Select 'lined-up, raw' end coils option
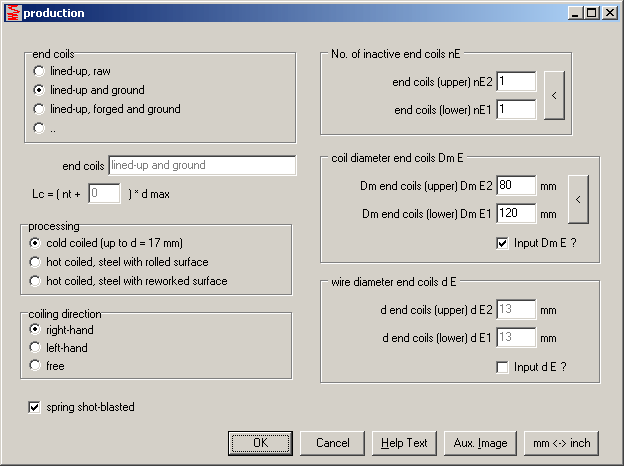The width and height of the screenshot is (624, 466). 39,71
